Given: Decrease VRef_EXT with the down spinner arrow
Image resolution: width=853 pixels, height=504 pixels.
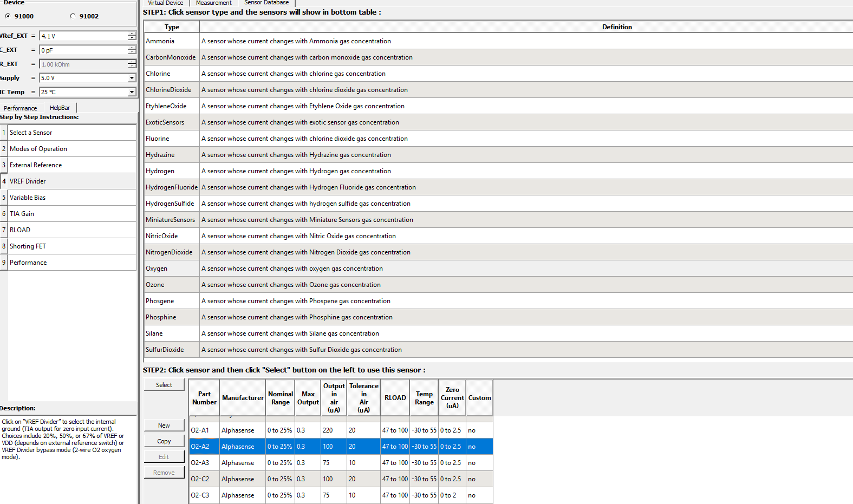Looking at the screenshot, I should click(132, 38).
